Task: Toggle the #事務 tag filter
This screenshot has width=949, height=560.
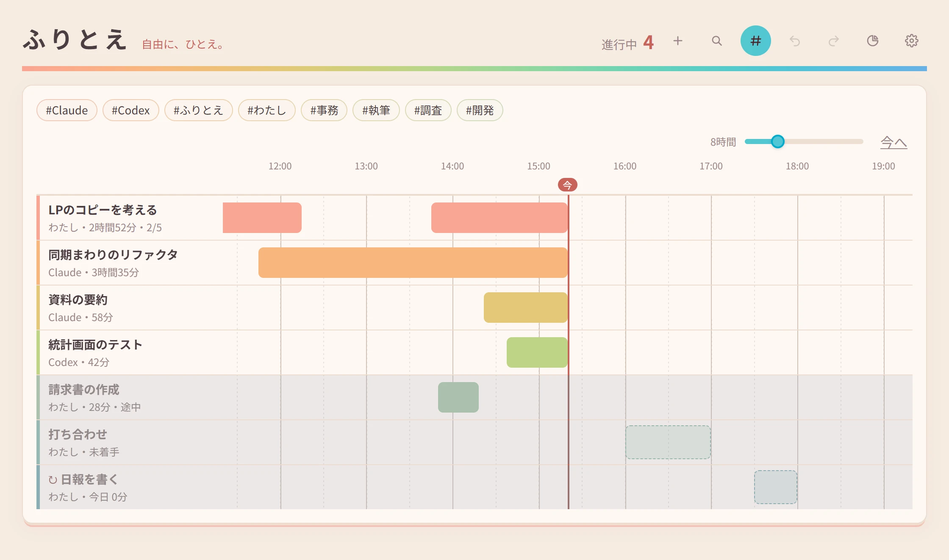Action: (x=324, y=110)
